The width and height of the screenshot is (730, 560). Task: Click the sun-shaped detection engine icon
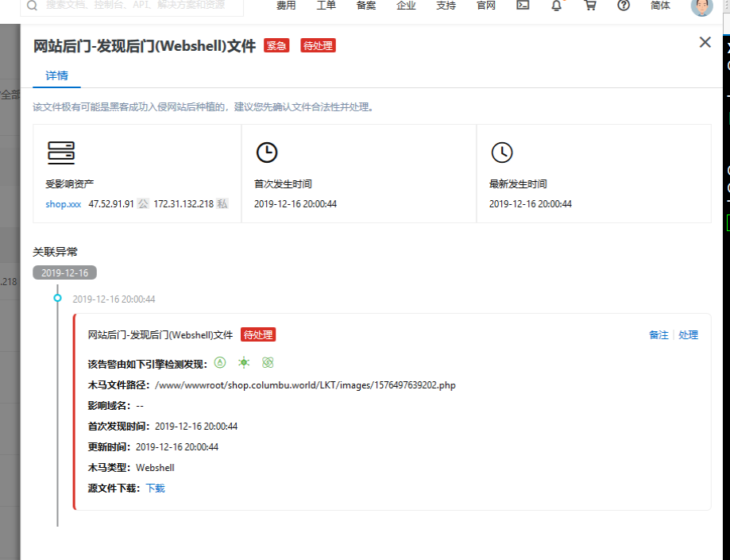tap(244, 363)
